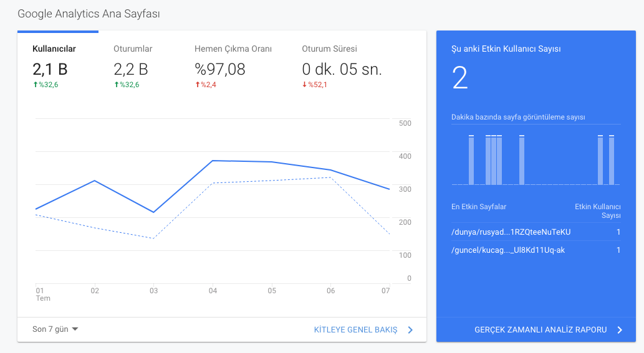Select the Kullanıcılar metric tab
644x353 pixels.
57,66
